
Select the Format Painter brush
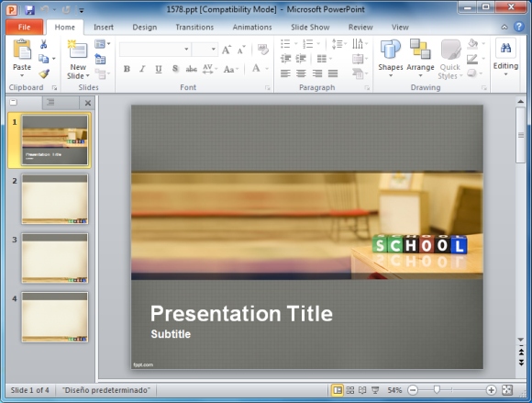[44, 73]
